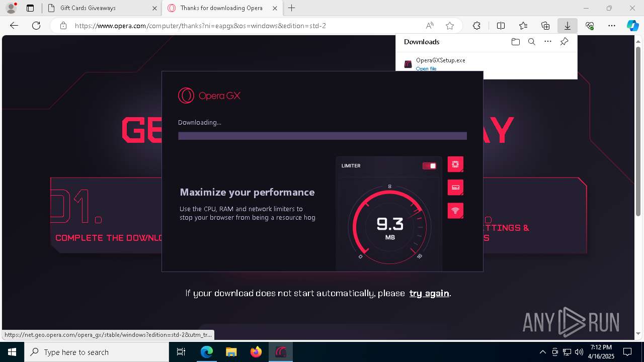Search downloads in Downloads panel
Image resolution: width=644 pixels, height=362 pixels.
coord(531,42)
